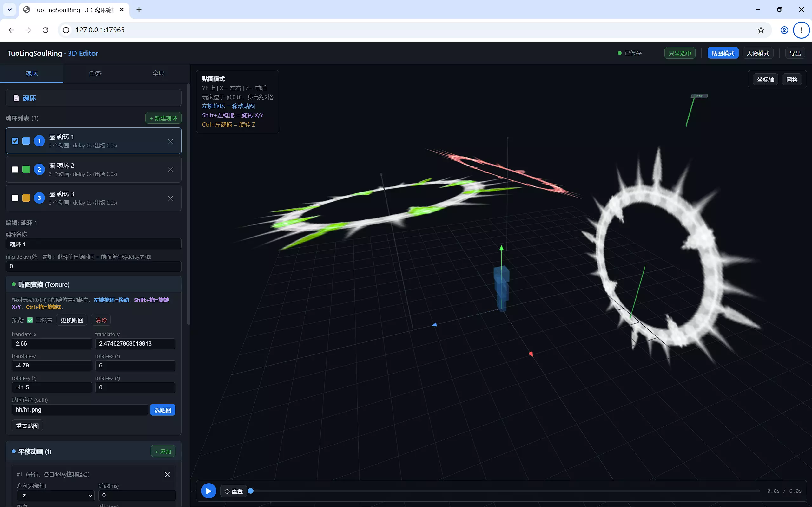The width and height of the screenshot is (812, 507).
Task: Check the 魂环 2 visibility checkbox
Action: pos(15,169)
